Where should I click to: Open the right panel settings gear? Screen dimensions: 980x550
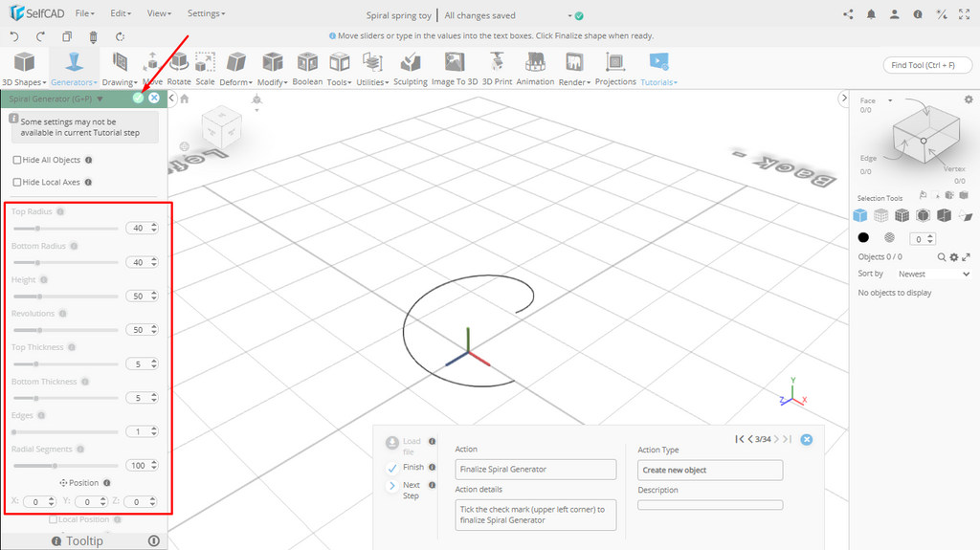(969, 99)
